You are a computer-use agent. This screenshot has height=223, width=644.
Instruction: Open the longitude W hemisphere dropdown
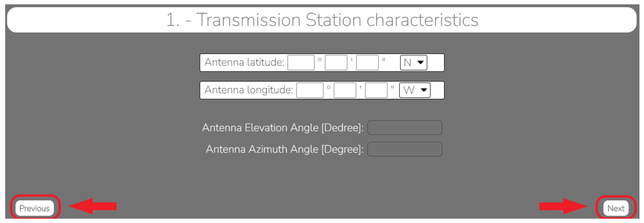(415, 90)
